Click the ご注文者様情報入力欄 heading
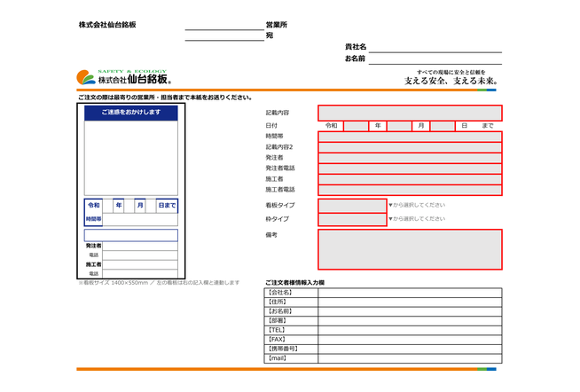 294,283
